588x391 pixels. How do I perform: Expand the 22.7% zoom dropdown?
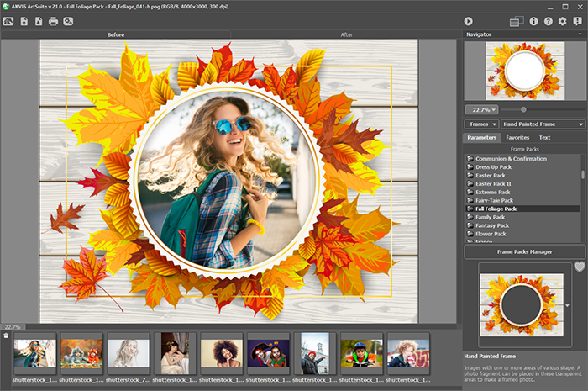coord(482,109)
